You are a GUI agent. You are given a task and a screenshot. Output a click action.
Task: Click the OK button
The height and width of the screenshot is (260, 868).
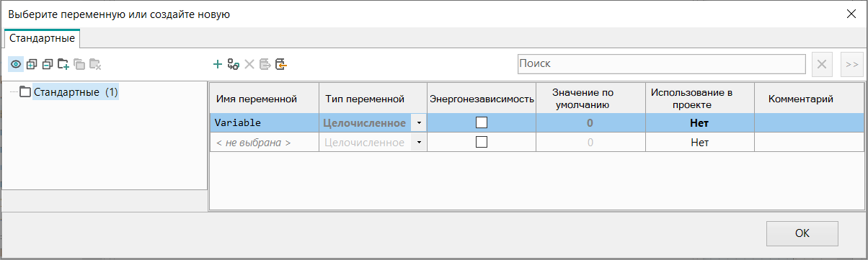[x=802, y=233]
